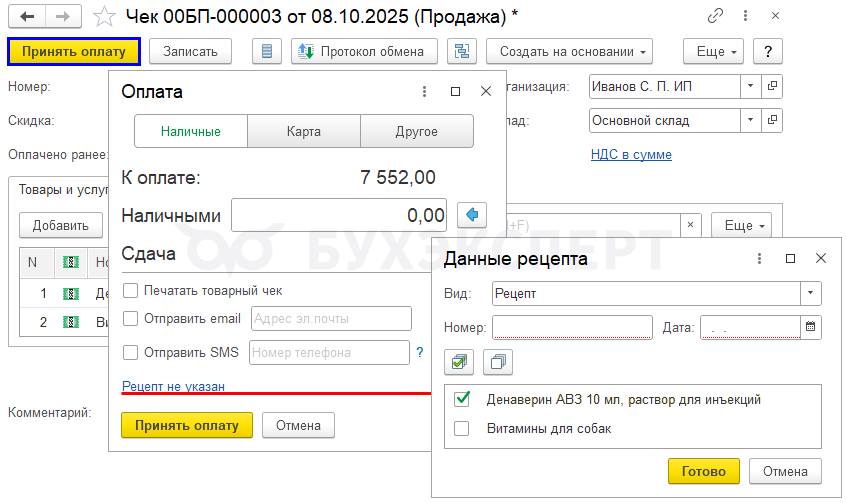Expand Вид рецепта dropdown
Image resolution: width=847 pixels, height=503 pixels.
(x=810, y=293)
